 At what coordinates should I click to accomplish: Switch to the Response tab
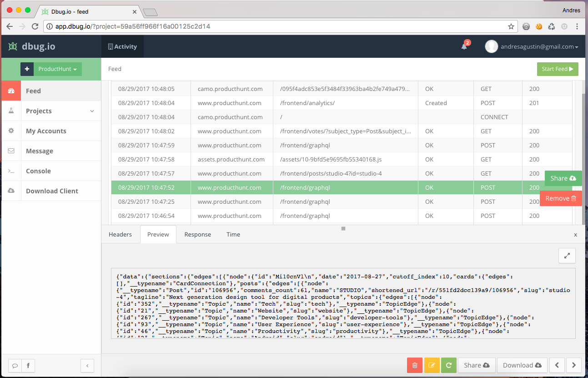point(197,234)
